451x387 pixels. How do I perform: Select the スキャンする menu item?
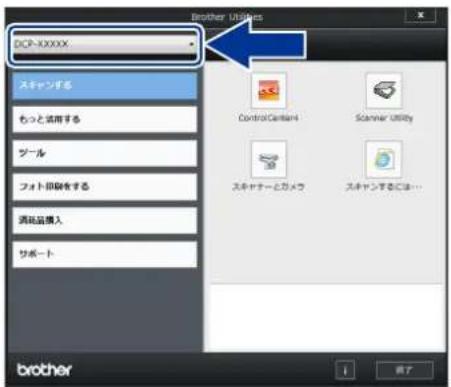click(x=105, y=86)
